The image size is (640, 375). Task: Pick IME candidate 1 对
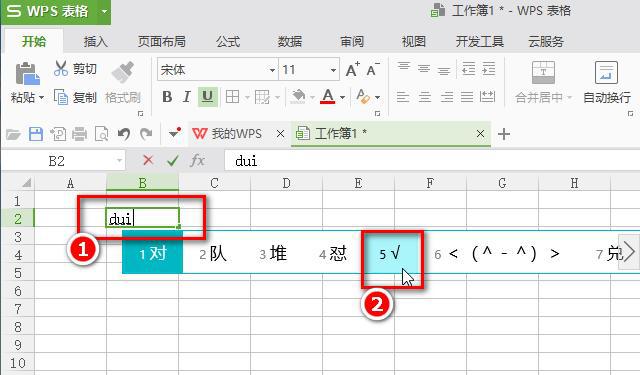[x=153, y=254]
